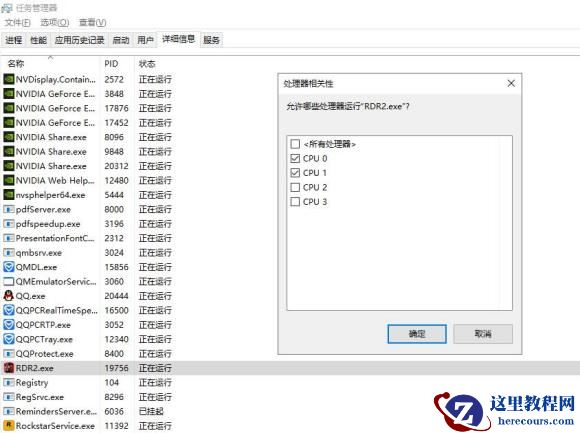
Task: Click the QQPCRTP.exe shield icon
Action: [9, 324]
